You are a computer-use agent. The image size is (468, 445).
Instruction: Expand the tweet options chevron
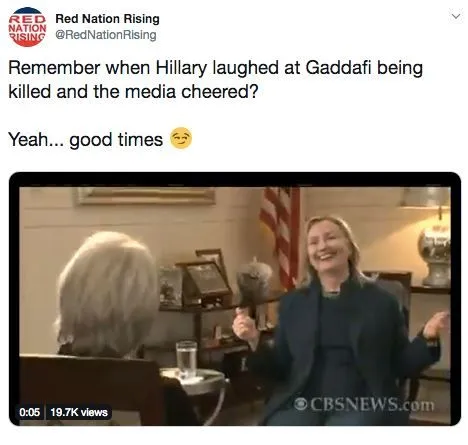[456, 16]
